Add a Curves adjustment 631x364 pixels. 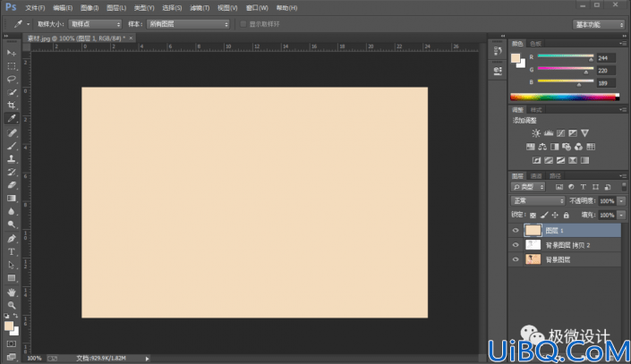tap(560, 133)
